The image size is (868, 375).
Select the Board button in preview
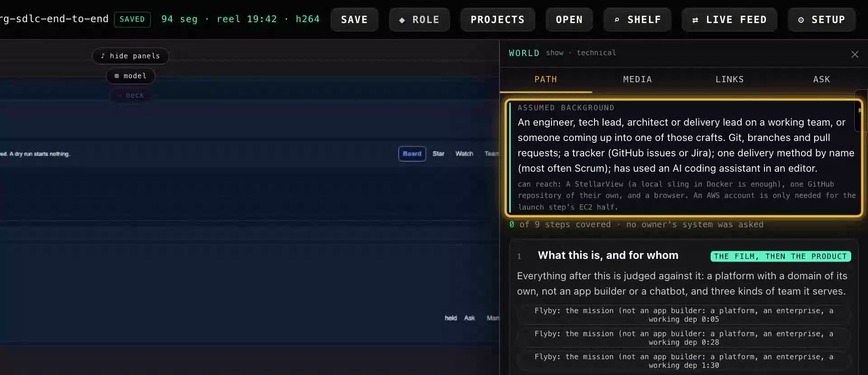pyautogui.click(x=412, y=154)
